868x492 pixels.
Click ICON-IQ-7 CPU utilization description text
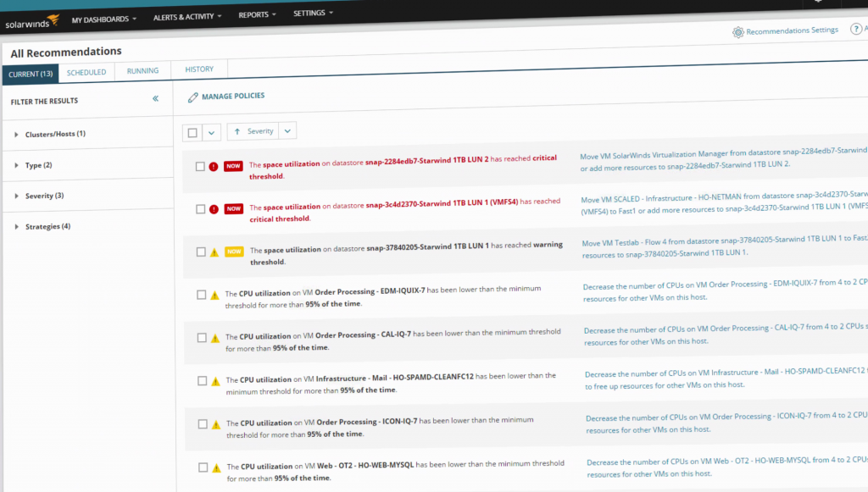380,428
